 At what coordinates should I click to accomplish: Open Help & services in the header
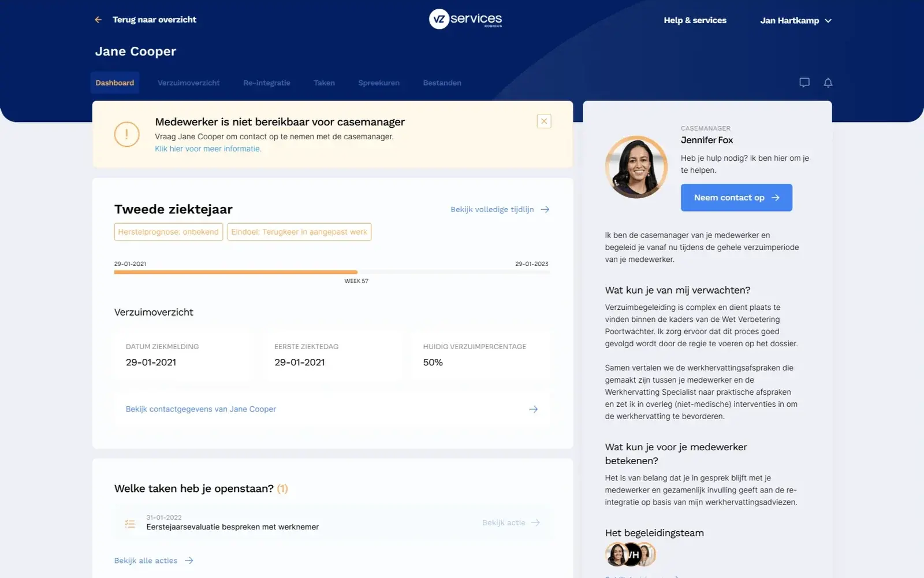695,20
